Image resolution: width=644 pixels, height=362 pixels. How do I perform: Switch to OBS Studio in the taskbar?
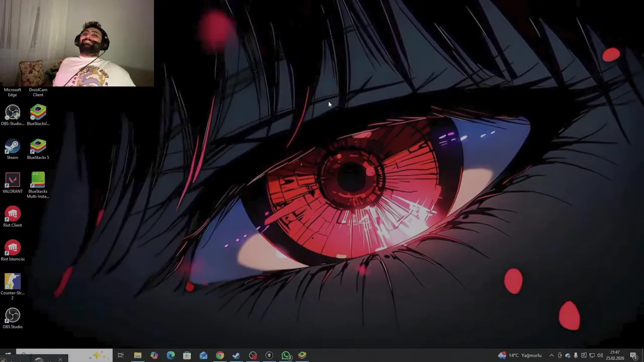pyautogui.click(x=253, y=355)
